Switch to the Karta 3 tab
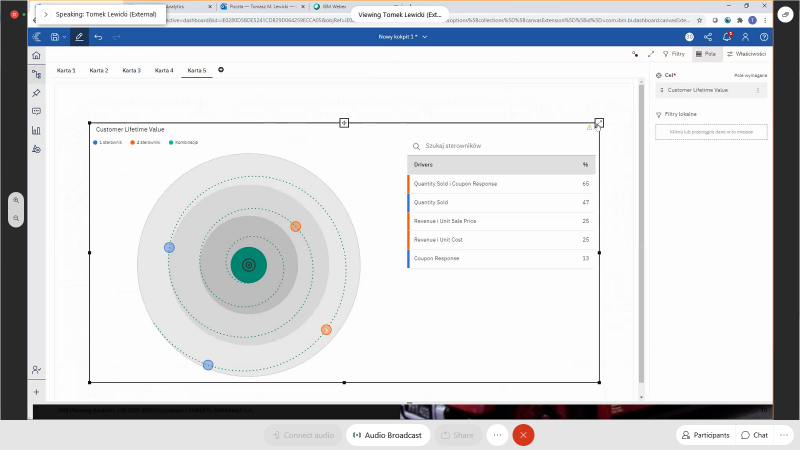Viewport: 800px width, 450px height. [x=131, y=70]
